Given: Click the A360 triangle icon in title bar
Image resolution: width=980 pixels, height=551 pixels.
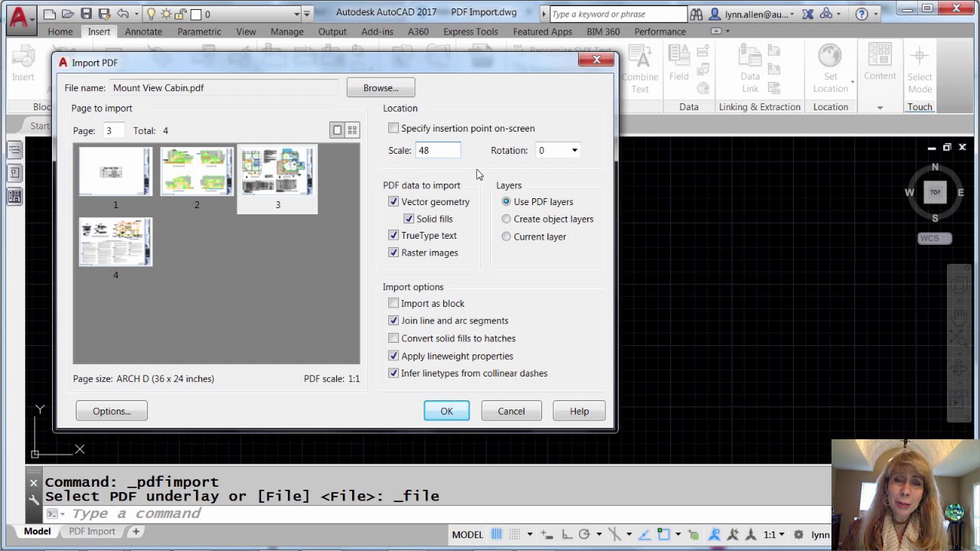Looking at the screenshot, I should [x=826, y=14].
